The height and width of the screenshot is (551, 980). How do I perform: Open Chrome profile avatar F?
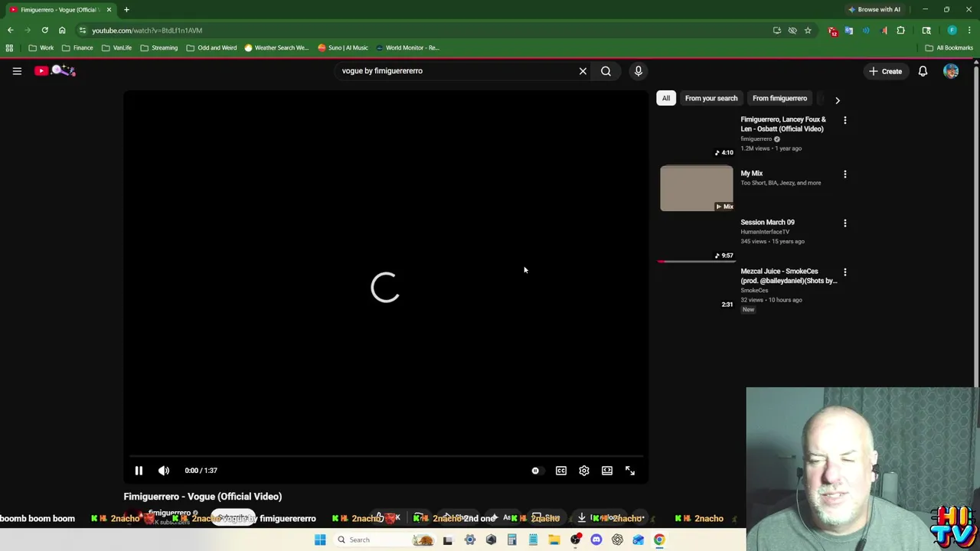(952, 31)
